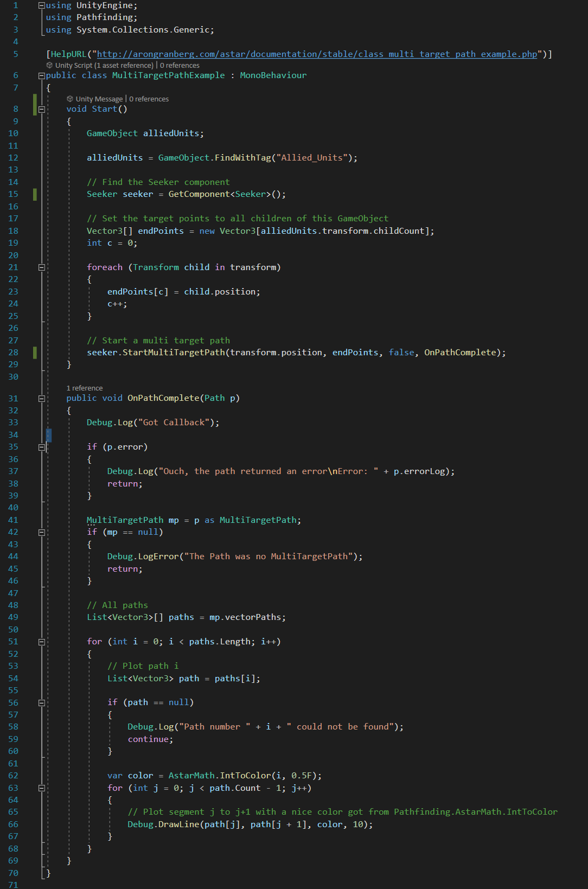Click 'path.Count' in inner for loop
The image size is (588, 889).
(x=235, y=788)
